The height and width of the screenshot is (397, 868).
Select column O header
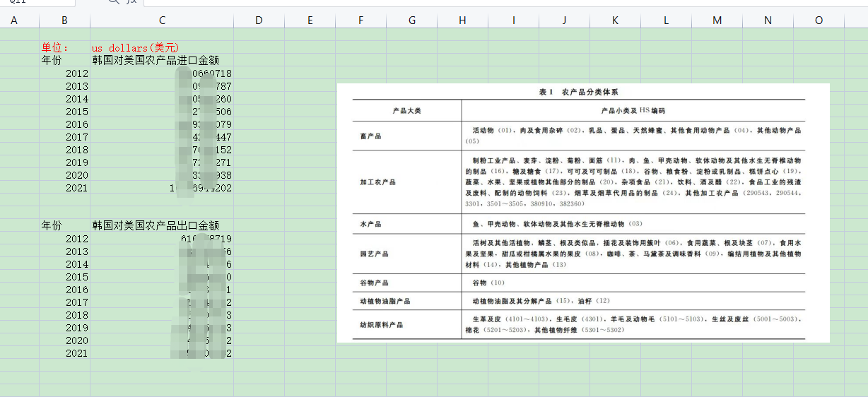pos(819,20)
